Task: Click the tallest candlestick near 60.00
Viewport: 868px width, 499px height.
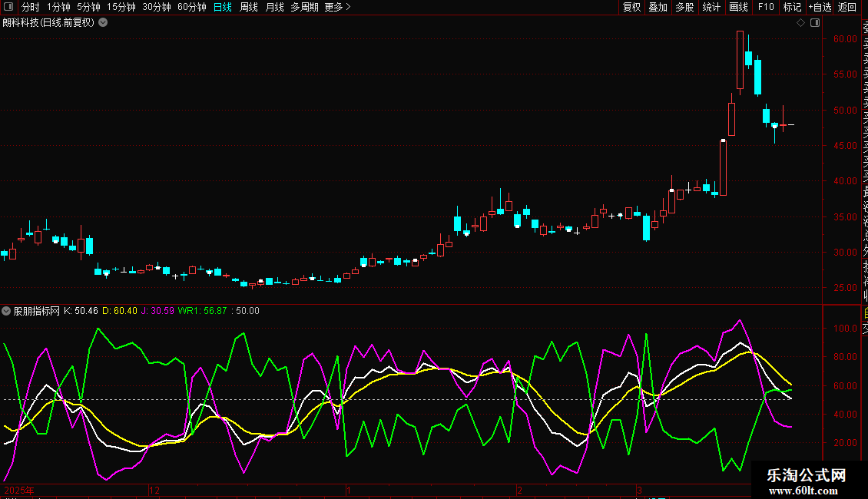Action: 740,60
